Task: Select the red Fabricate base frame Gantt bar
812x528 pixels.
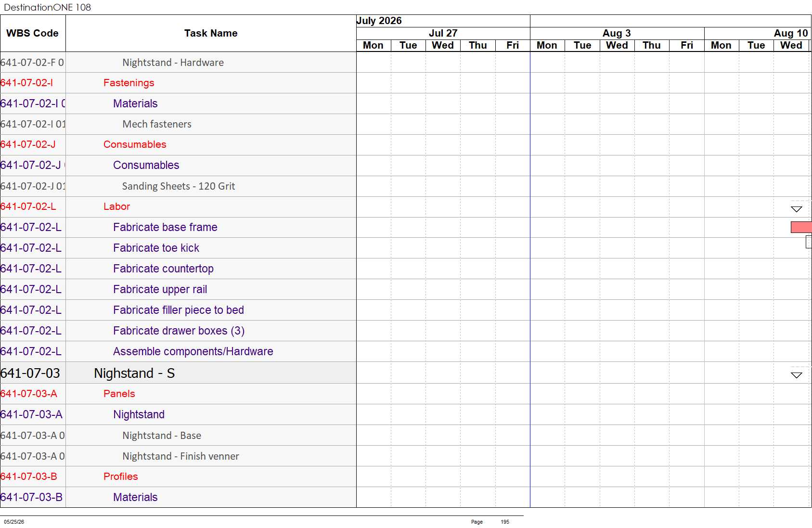Action: pyautogui.click(x=801, y=227)
